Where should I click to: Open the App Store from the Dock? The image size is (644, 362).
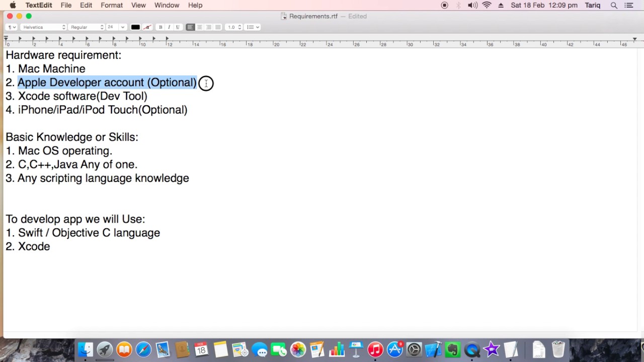394,349
